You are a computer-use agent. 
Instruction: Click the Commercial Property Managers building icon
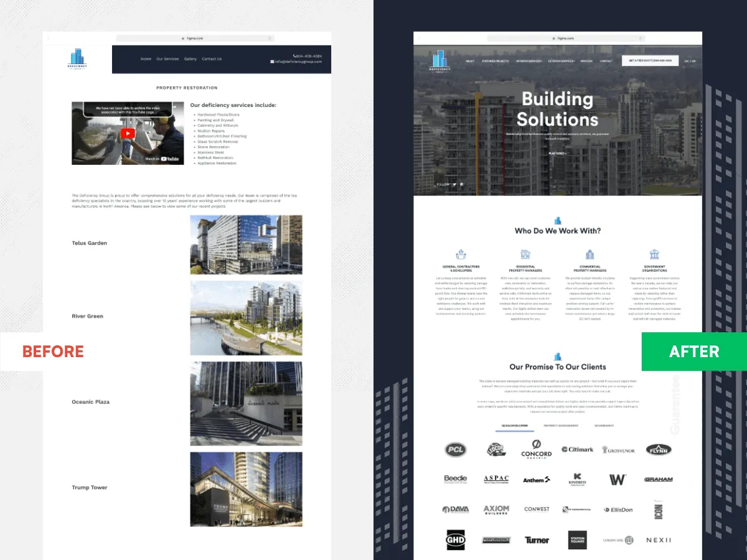tap(590, 254)
